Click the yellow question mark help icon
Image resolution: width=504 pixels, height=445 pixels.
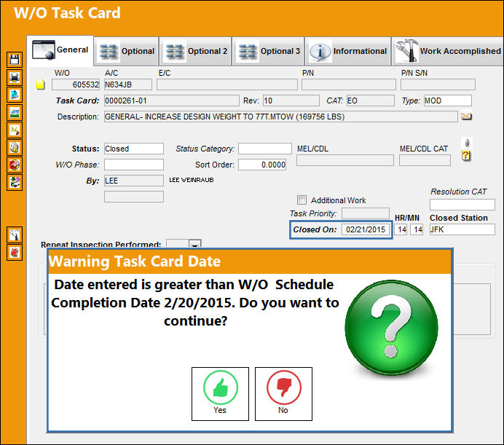click(x=465, y=156)
